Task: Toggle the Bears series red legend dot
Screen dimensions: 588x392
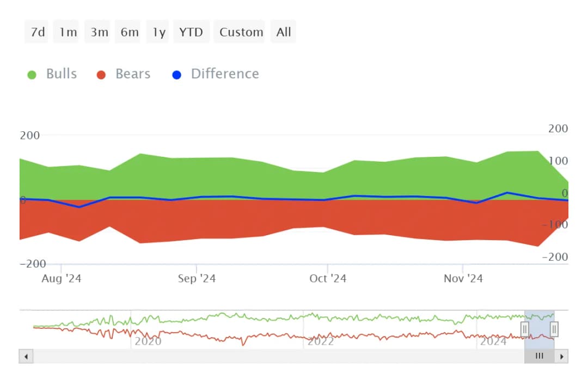Action: tap(101, 75)
